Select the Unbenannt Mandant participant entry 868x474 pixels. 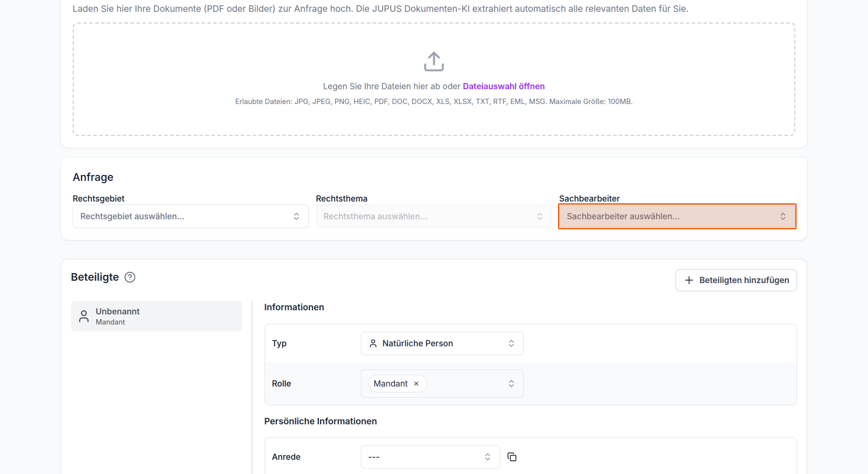coord(156,316)
